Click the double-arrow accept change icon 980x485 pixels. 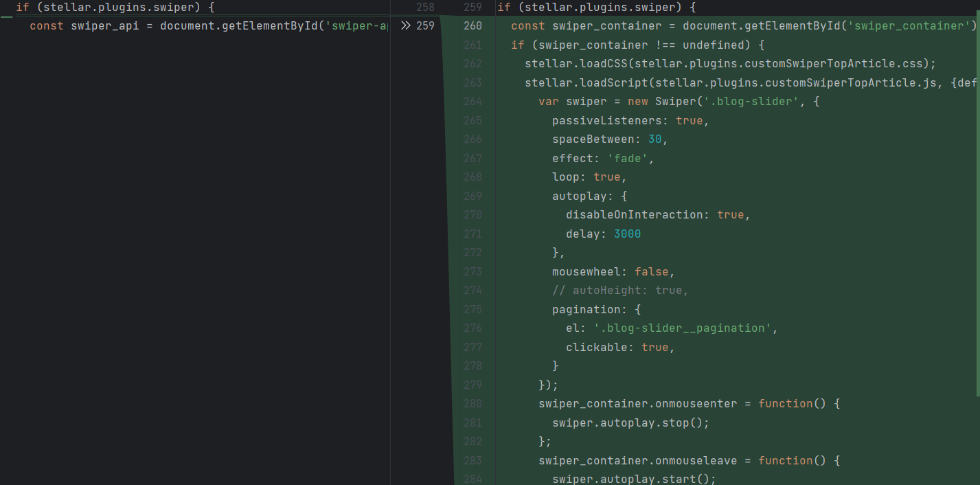coord(405,26)
